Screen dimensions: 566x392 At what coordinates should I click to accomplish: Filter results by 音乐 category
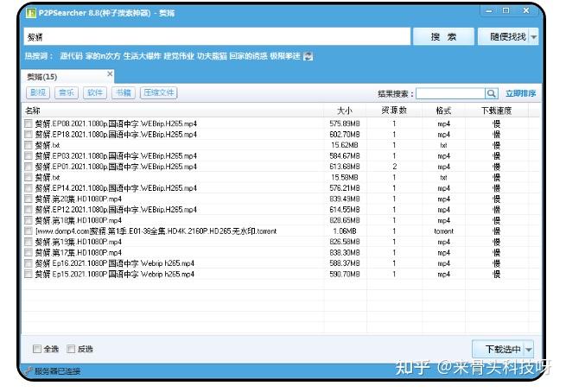(67, 93)
